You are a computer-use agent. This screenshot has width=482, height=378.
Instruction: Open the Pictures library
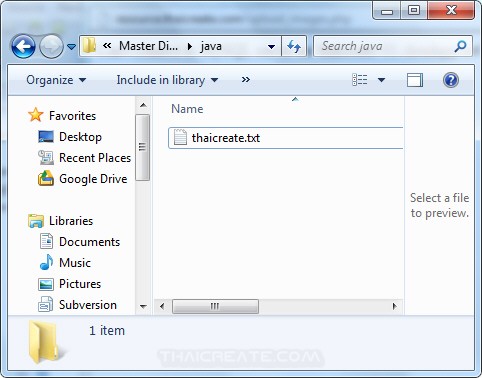(x=80, y=284)
